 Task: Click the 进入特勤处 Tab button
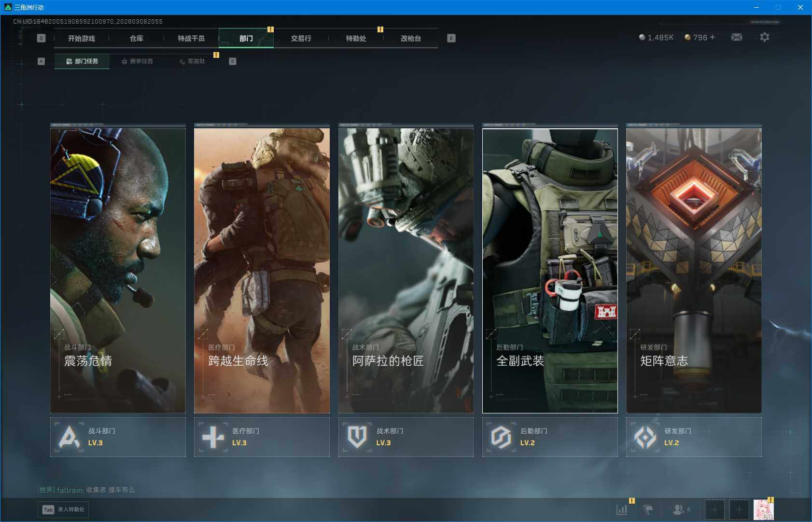pyautogui.click(x=64, y=509)
